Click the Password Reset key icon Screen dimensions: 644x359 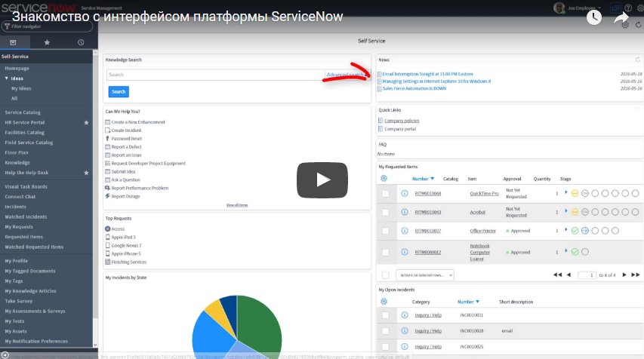[108, 138]
